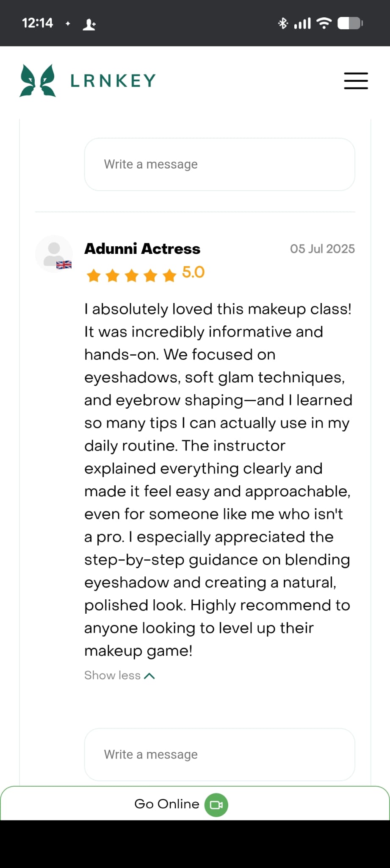This screenshot has height=868, width=390.
Task: Tap the LRNKEY butterfly logo icon
Action: [x=38, y=81]
